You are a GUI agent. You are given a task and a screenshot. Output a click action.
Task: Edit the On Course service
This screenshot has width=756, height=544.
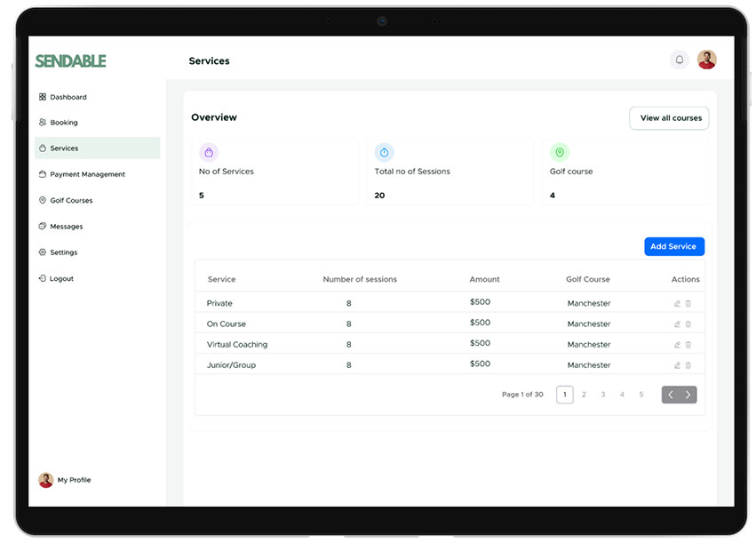677,324
